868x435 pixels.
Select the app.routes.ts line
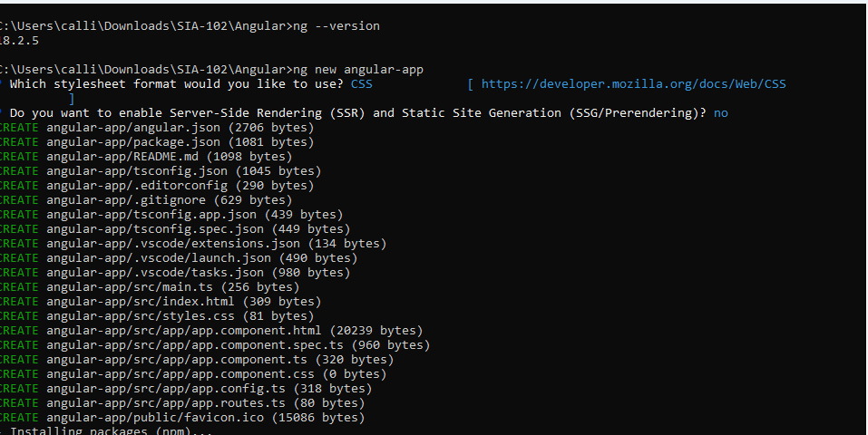coord(182,403)
